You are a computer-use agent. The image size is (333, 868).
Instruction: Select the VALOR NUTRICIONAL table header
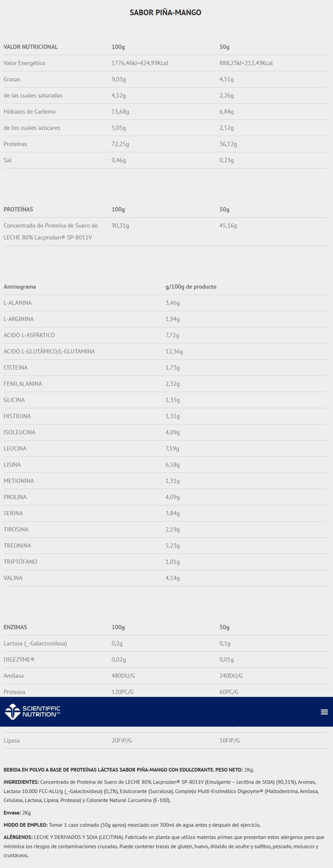tap(31, 47)
